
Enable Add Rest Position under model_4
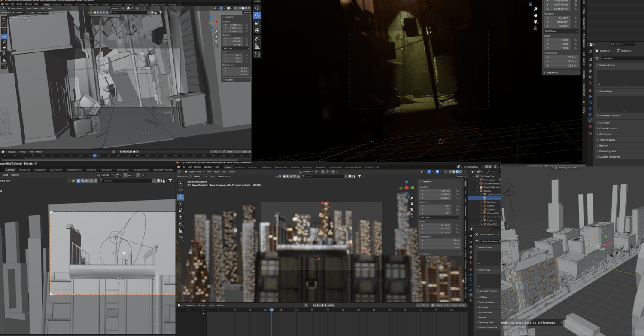click(x=598, y=116)
